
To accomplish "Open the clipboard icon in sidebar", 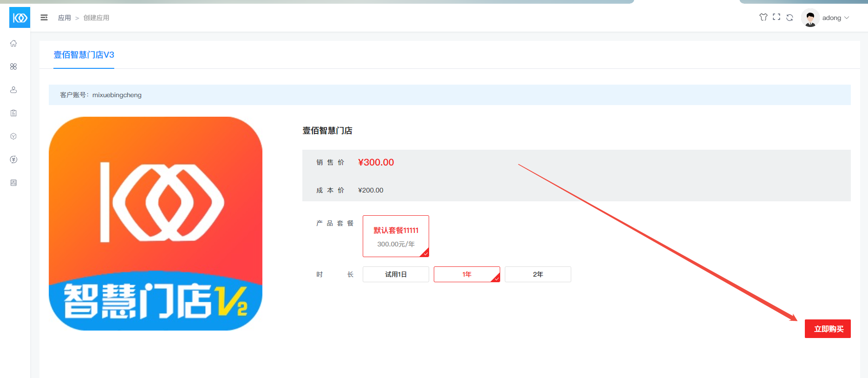I will [x=13, y=113].
